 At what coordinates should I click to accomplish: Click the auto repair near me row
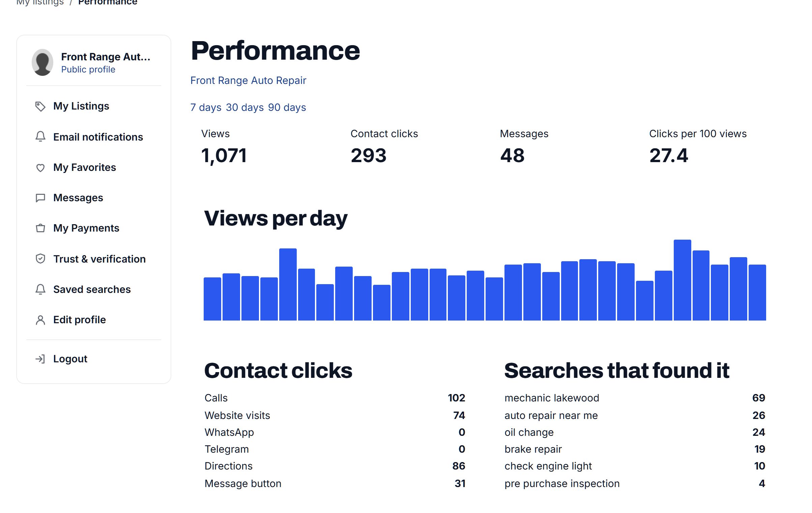[x=635, y=416]
